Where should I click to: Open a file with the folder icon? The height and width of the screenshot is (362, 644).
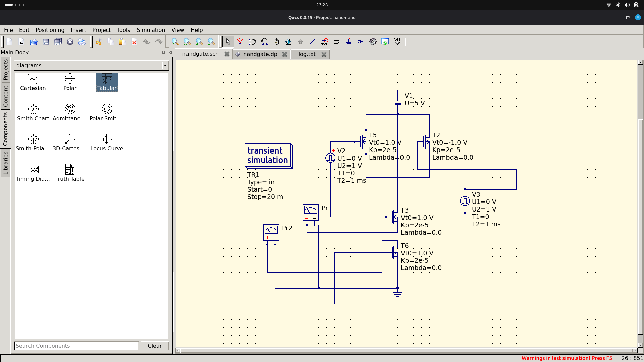coord(34,42)
